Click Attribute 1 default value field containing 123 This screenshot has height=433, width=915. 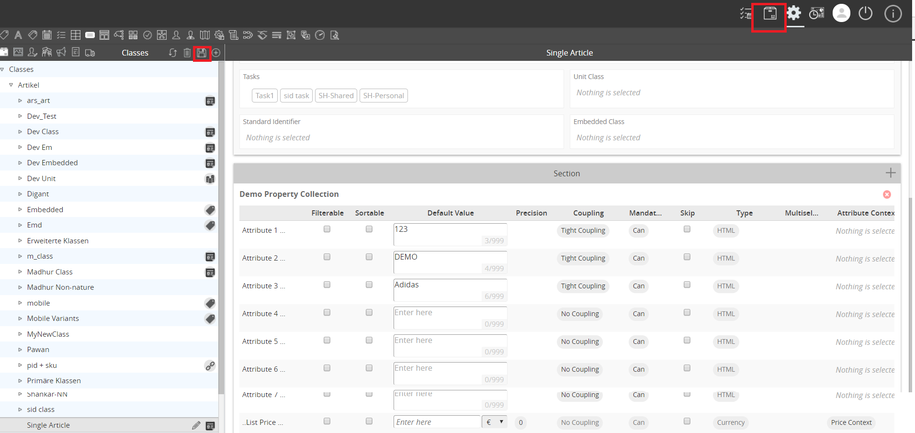click(450, 234)
